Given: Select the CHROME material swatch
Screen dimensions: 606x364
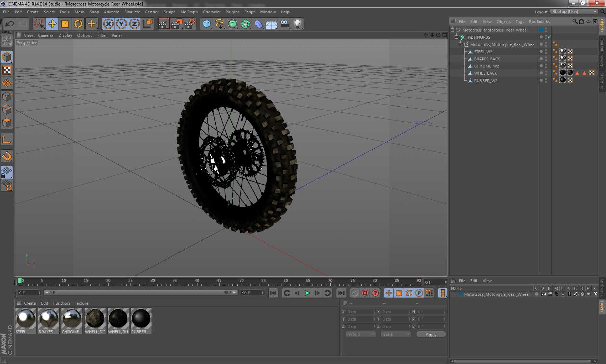Looking at the screenshot, I should pyautogui.click(x=72, y=321).
